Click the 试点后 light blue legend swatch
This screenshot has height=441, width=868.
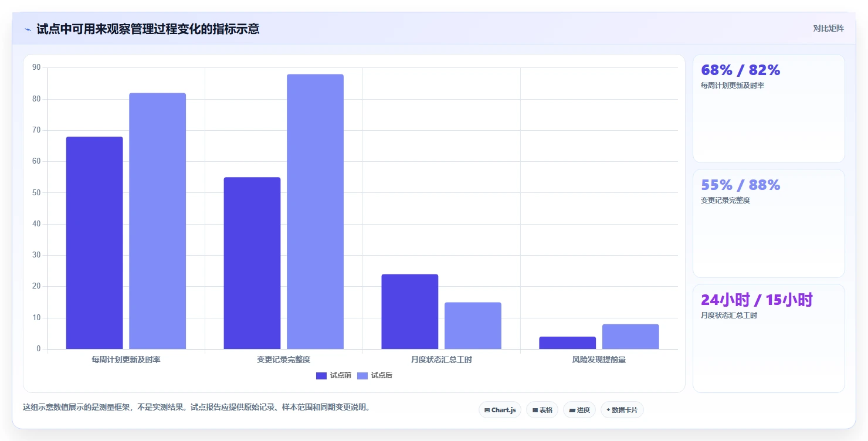[x=362, y=376]
